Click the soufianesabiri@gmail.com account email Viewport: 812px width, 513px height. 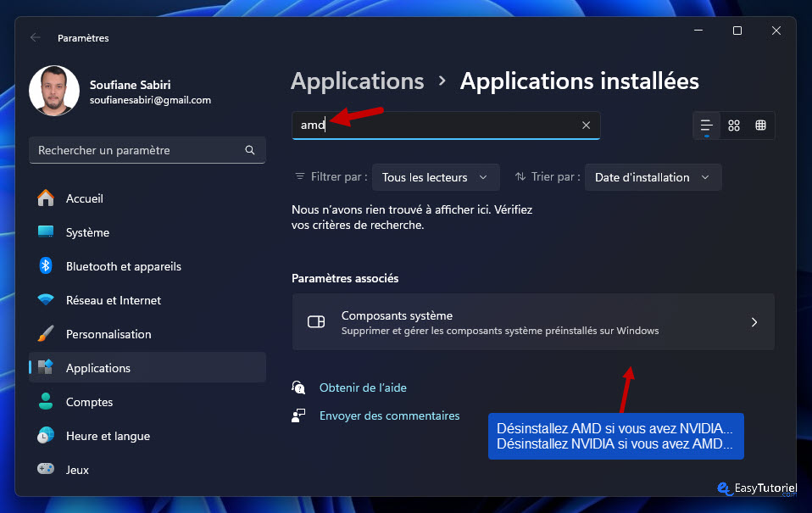(x=150, y=100)
